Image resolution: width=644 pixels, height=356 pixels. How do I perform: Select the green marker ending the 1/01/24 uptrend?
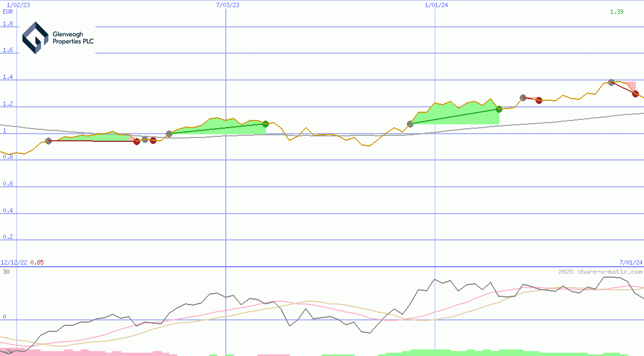[498, 109]
